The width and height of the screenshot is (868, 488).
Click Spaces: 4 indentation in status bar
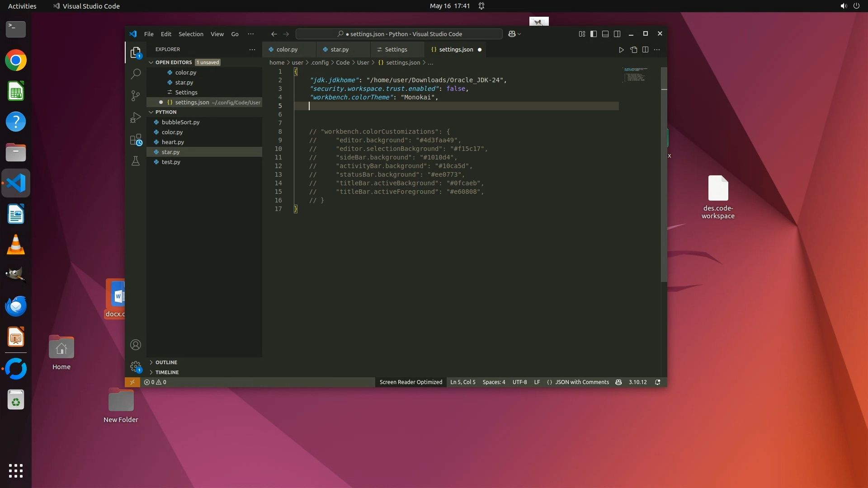(494, 382)
